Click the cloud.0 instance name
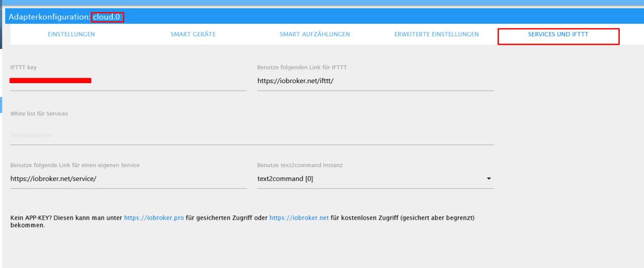 (107, 17)
